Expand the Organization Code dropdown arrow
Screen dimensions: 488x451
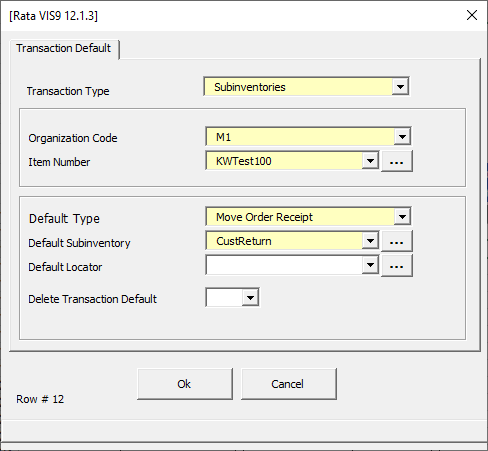402,137
